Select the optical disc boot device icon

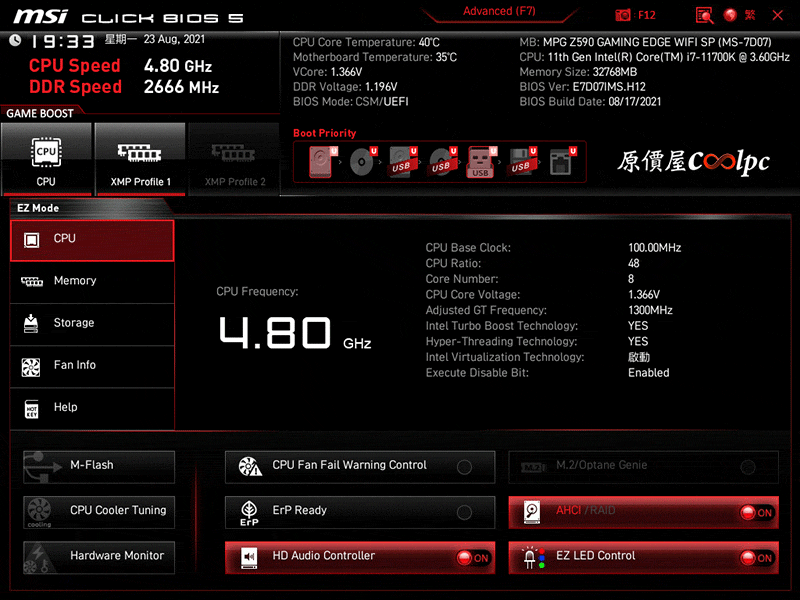(361, 162)
